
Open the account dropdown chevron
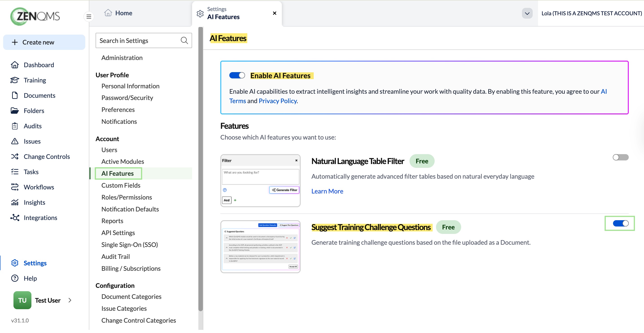point(527,13)
